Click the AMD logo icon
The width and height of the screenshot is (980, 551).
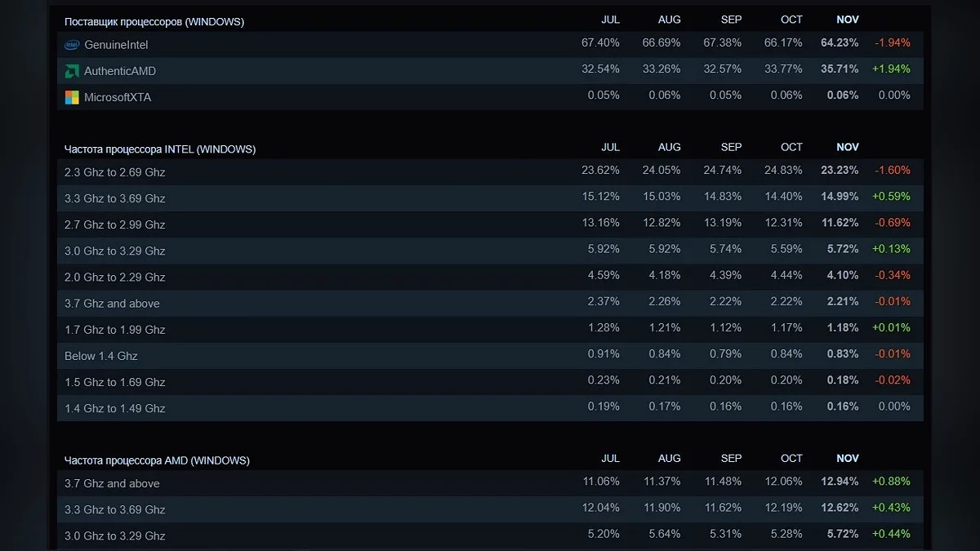point(72,71)
